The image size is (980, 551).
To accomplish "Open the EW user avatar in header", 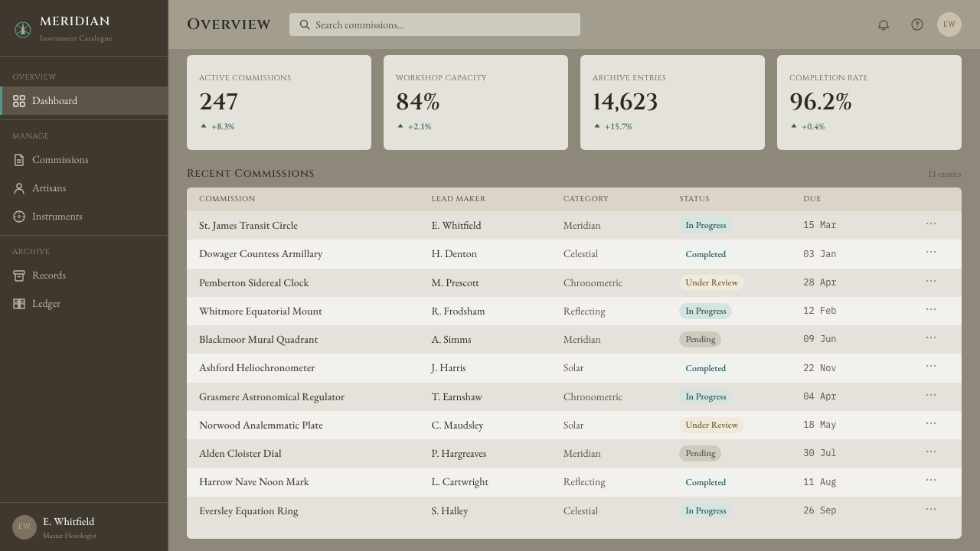I will [x=949, y=24].
